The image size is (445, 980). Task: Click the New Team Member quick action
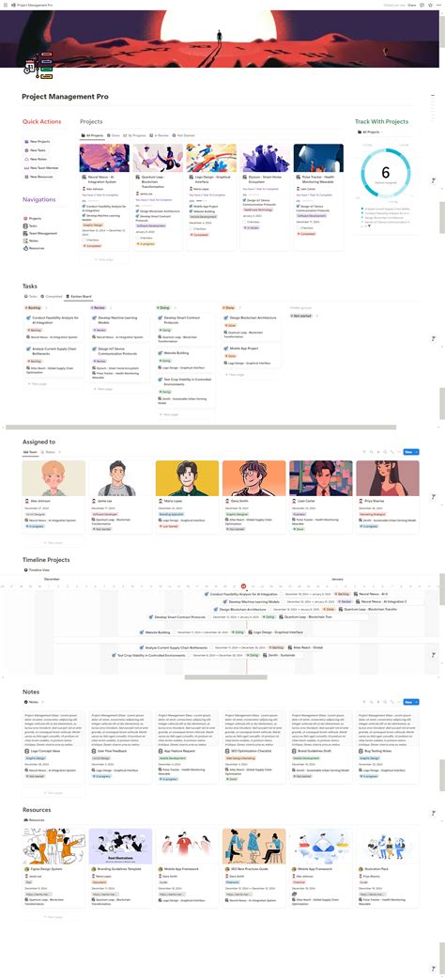41,167
